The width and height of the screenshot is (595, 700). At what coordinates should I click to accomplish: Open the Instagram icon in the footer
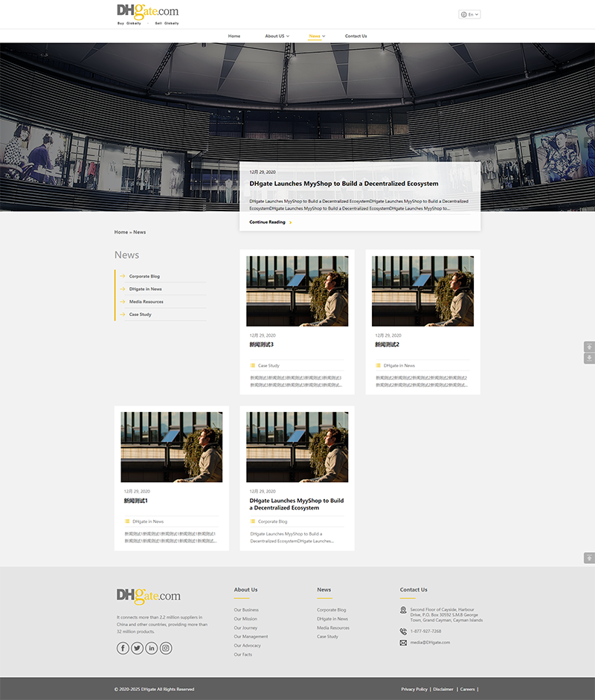[x=166, y=648]
